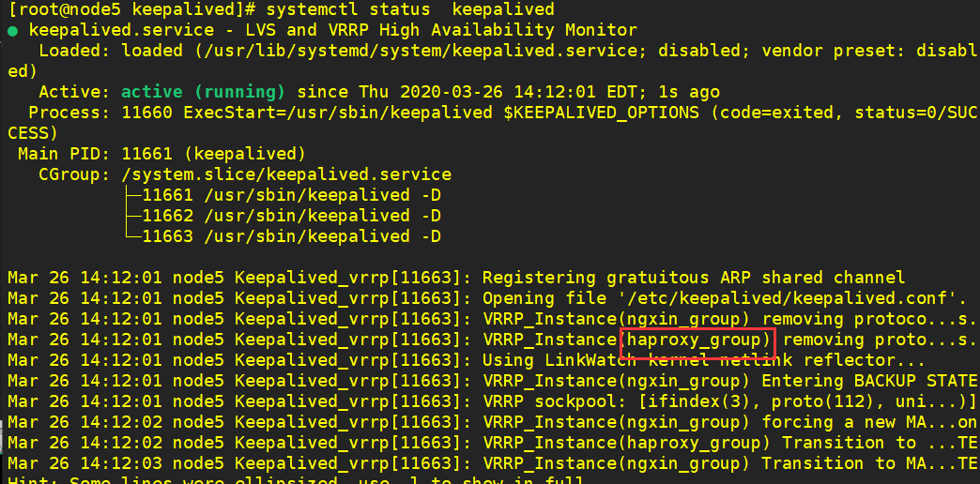Viewport: 980px width, 484px height.
Task: Select the 11661 /usr/sbin/keepalived -D tree entry
Action: (291, 195)
